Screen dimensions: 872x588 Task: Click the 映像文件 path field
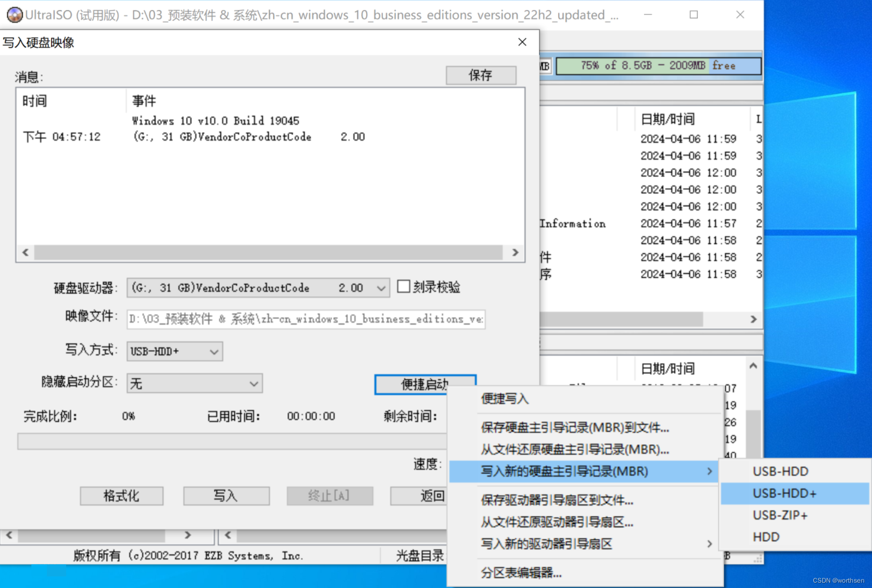306,319
